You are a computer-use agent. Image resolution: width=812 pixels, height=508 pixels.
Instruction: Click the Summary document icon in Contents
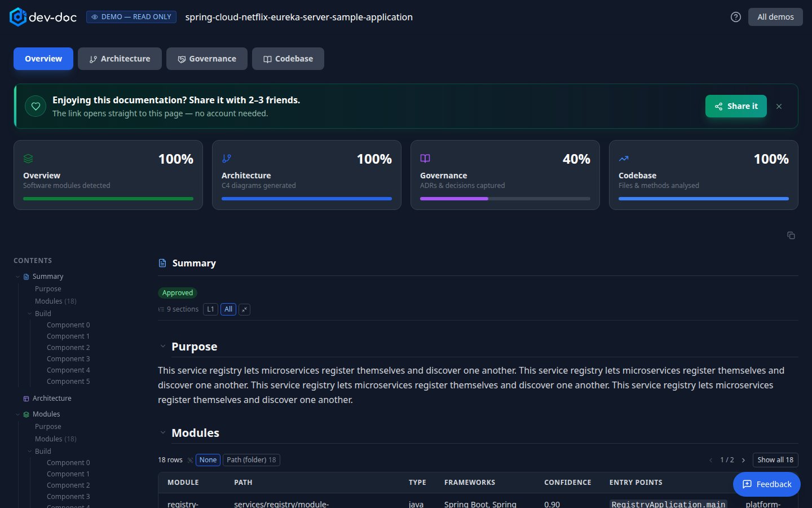coord(26,277)
